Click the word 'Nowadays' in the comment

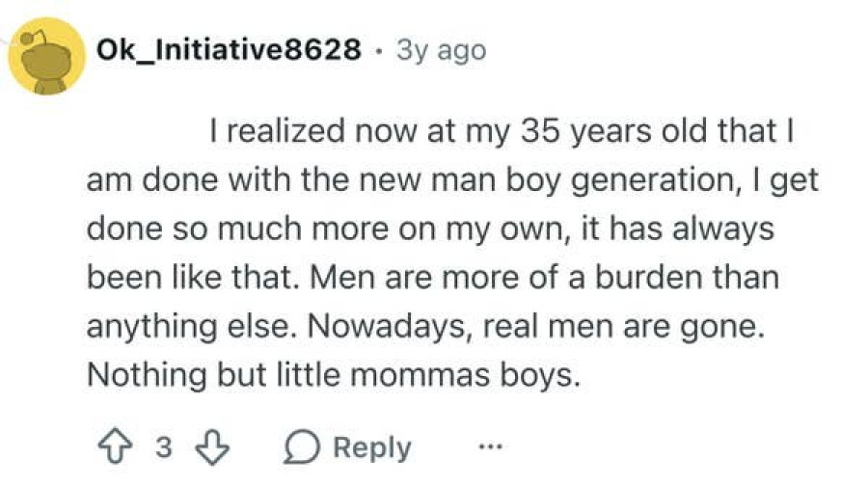tap(390, 327)
